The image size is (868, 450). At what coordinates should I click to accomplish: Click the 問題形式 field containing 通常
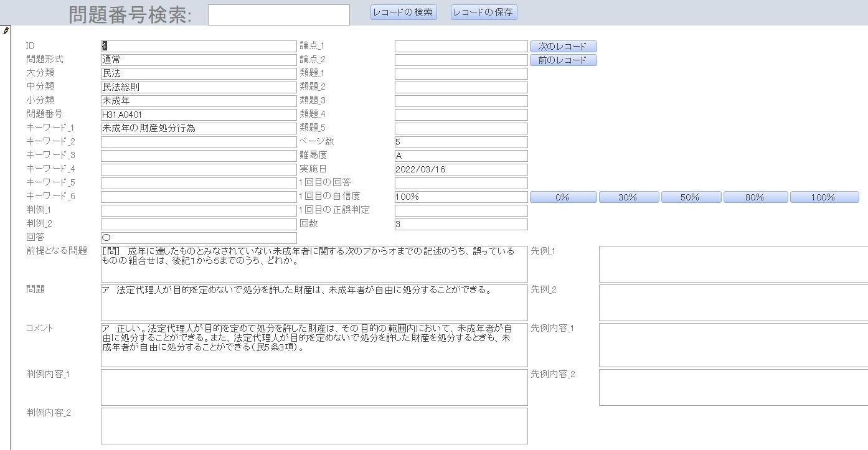pos(198,60)
